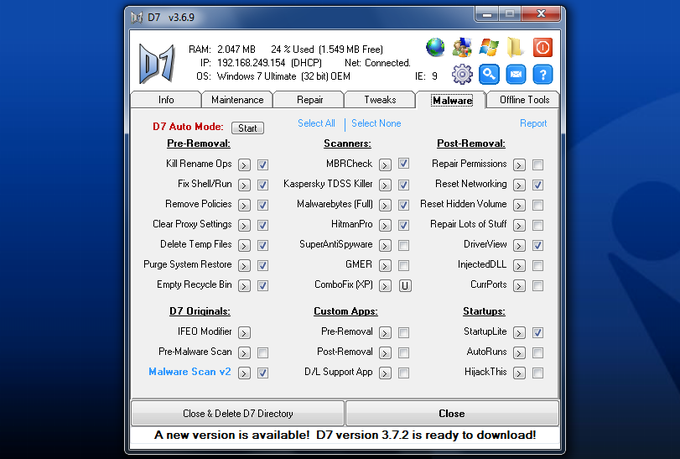Run Empty Recycle Bin arrow button
The image size is (680, 459).
click(x=244, y=286)
